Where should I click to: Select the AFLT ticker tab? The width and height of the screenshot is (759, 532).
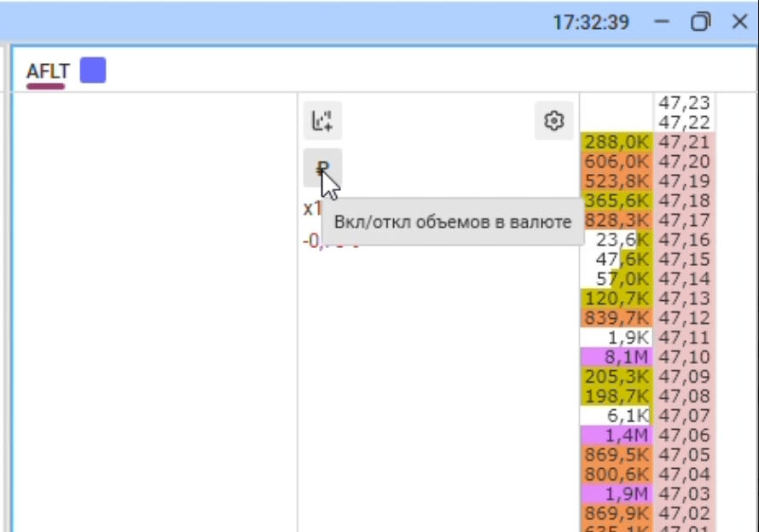point(48,72)
